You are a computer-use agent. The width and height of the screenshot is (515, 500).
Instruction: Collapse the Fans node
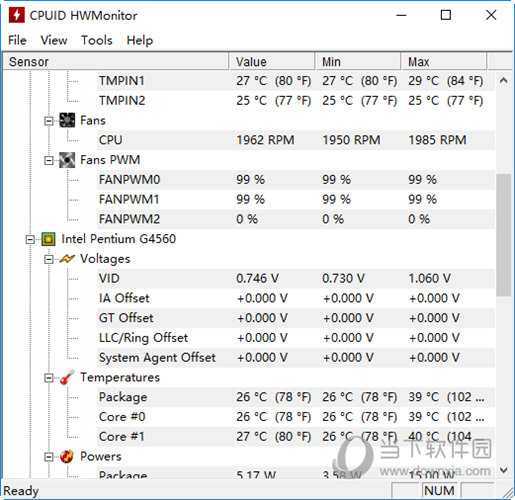[x=49, y=121]
